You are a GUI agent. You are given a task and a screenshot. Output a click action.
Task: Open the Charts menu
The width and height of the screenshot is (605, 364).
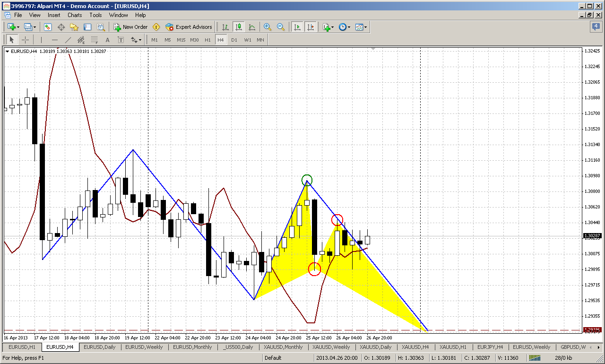(75, 15)
